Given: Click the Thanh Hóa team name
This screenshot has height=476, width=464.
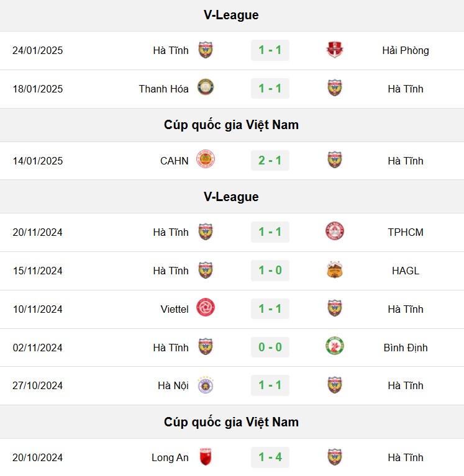Looking at the screenshot, I should click(x=164, y=89).
